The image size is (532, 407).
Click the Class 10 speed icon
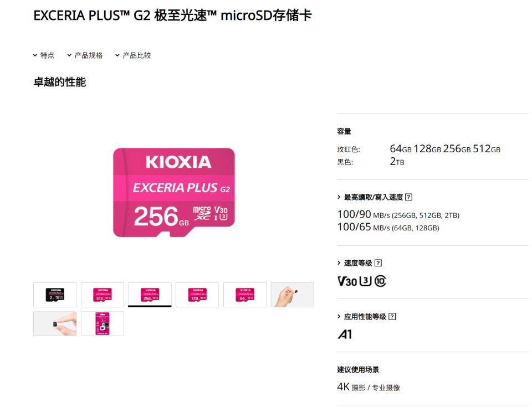click(x=380, y=281)
